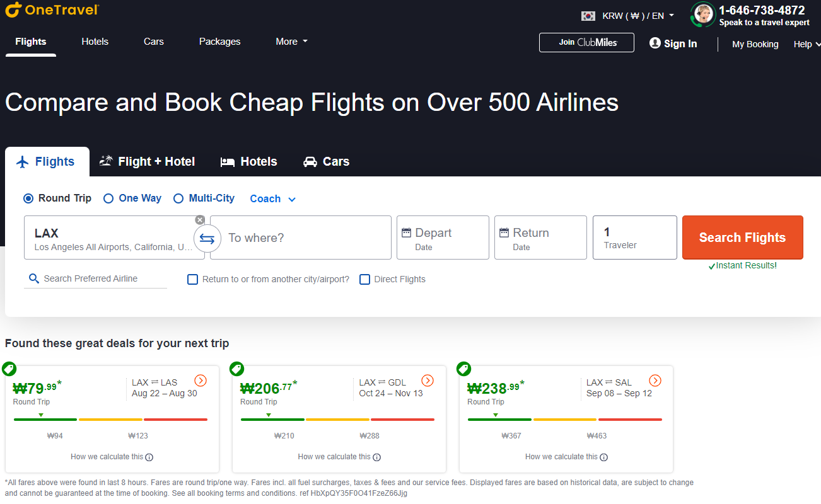Screen dimensions: 821x504
Task: Open the KRW / EN currency language selector
Action: [x=628, y=16]
